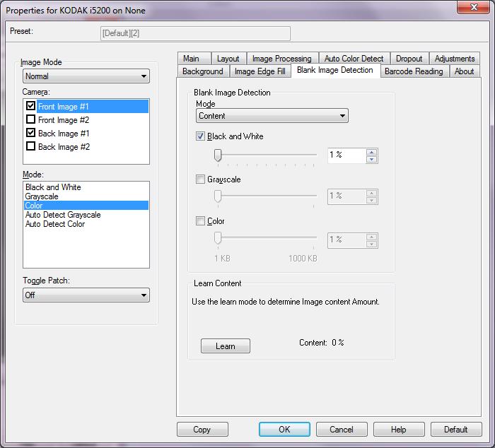This screenshot has height=448, width=495.
Task: Select Auto Detect Color mode
Action: click(86, 224)
